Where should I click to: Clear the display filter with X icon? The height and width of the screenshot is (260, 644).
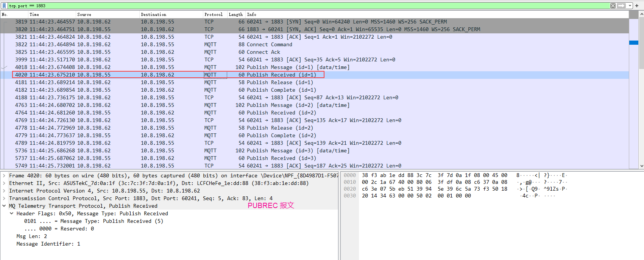coord(613,6)
